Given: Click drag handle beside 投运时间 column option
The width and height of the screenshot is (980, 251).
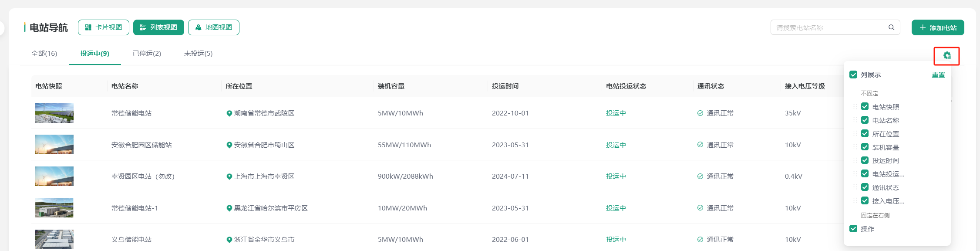Looking at the screenshot, I should coord(855,160).
